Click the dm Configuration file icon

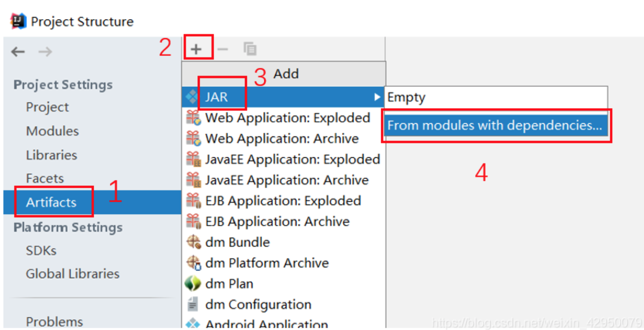tap(193, 304)
